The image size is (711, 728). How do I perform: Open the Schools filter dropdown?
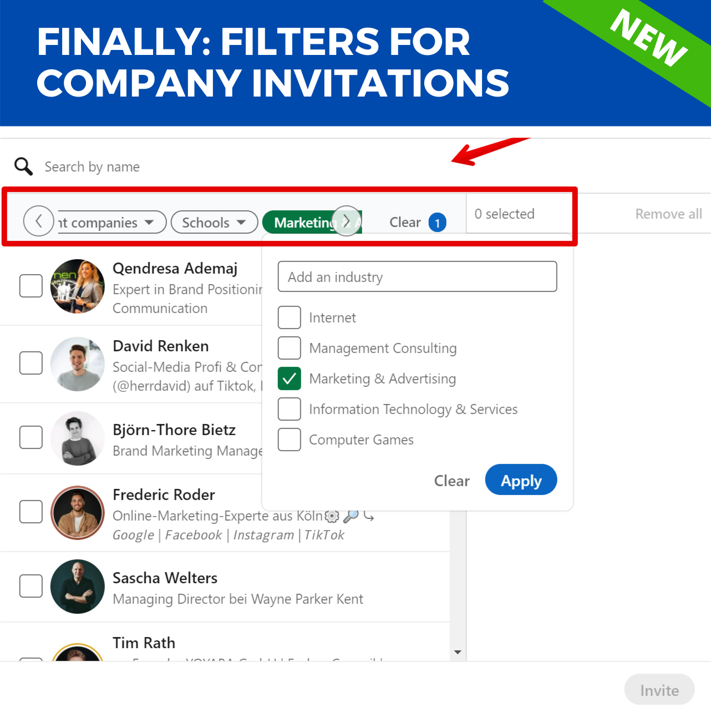pos(214,222)
